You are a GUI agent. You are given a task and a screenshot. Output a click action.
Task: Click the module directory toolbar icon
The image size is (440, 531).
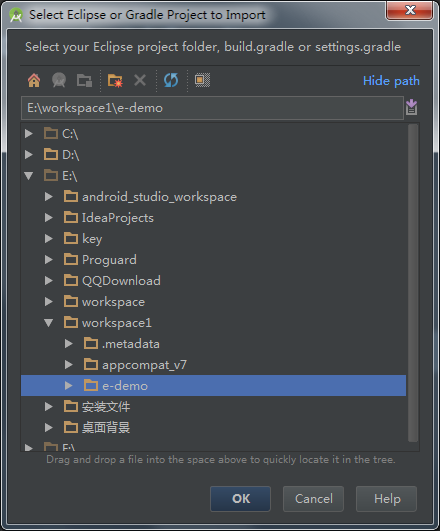84,81
